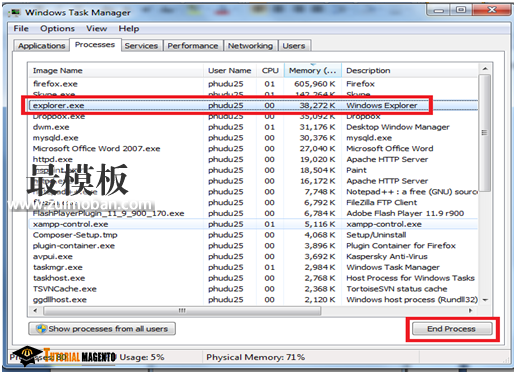Select Microsoft Office Word 2007.exe process

(x=253, y=148)
